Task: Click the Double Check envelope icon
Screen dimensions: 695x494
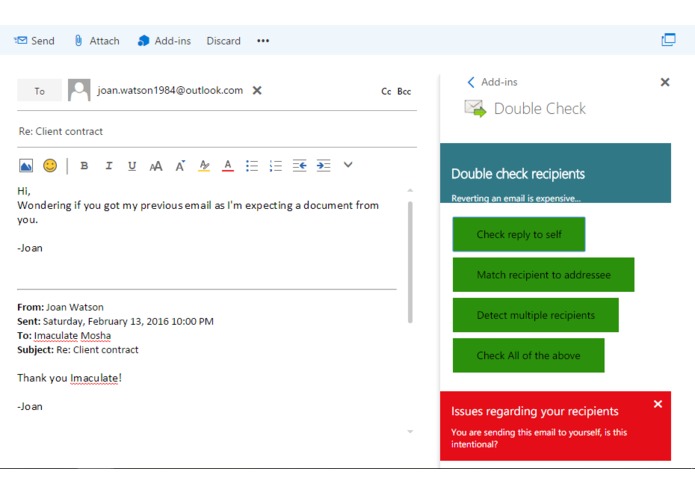Action: point(475,108)
